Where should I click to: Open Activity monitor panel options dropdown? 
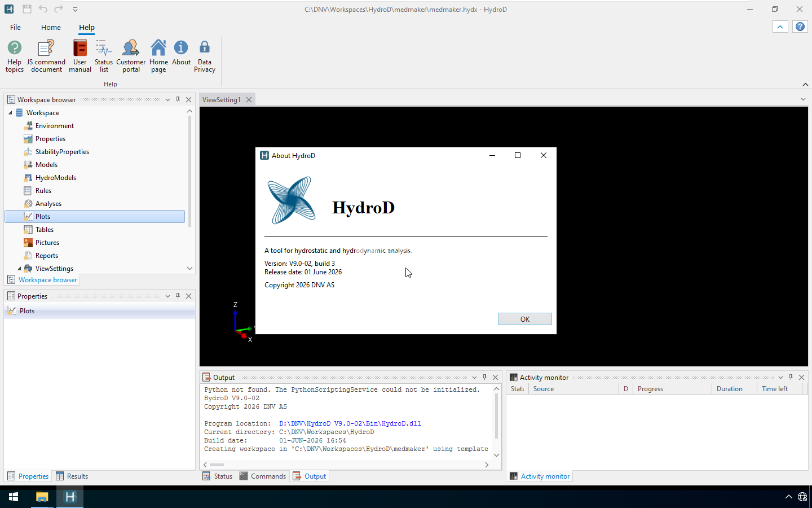[780, 378]
